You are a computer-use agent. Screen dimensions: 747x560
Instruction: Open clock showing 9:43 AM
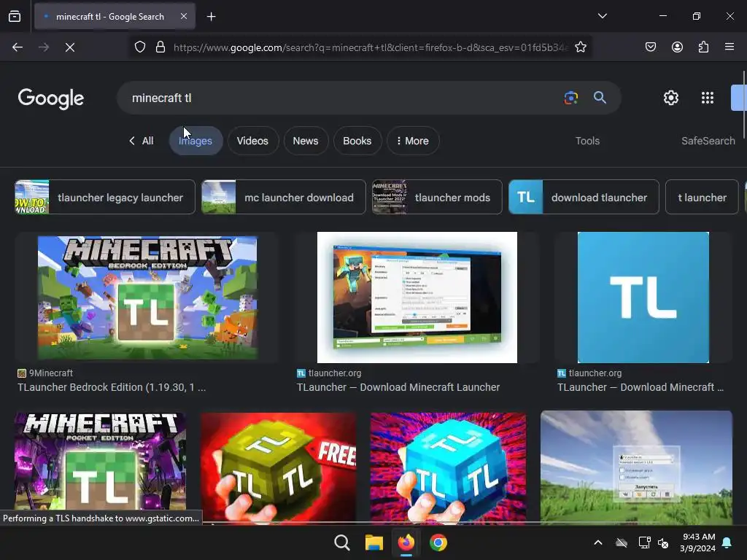point(697,542)
